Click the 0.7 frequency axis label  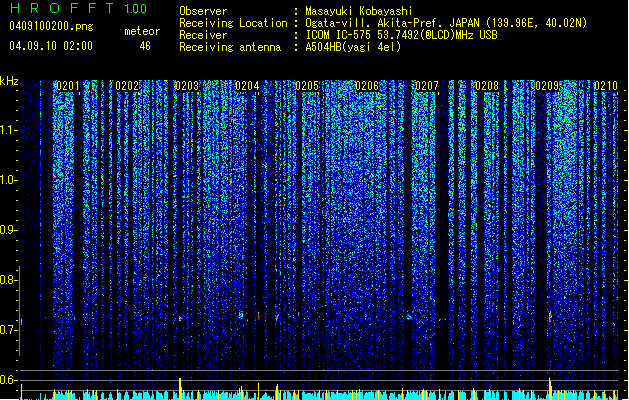click(x=8, y=330)
